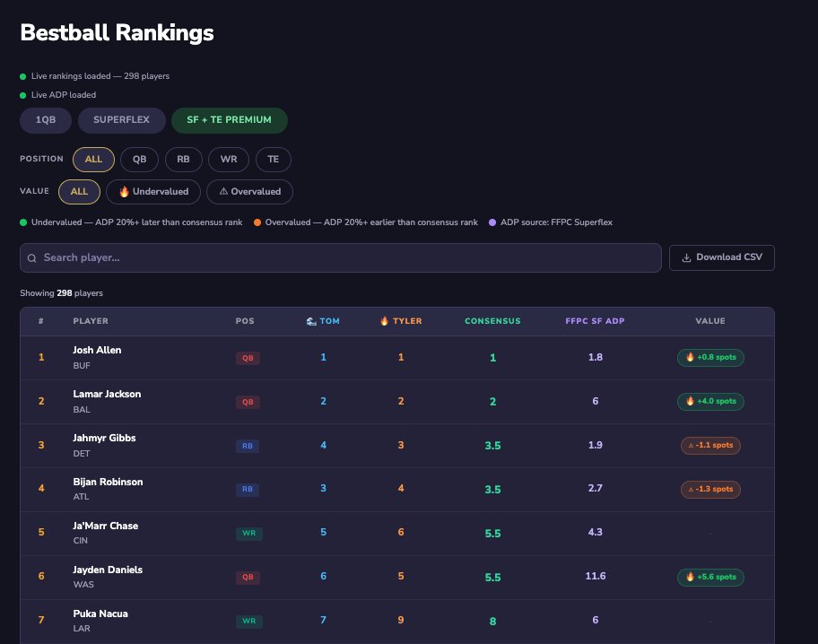Viewport: 818px width, 644px height.
Task: Click the search magnifier icon
Action: point(31,257)
